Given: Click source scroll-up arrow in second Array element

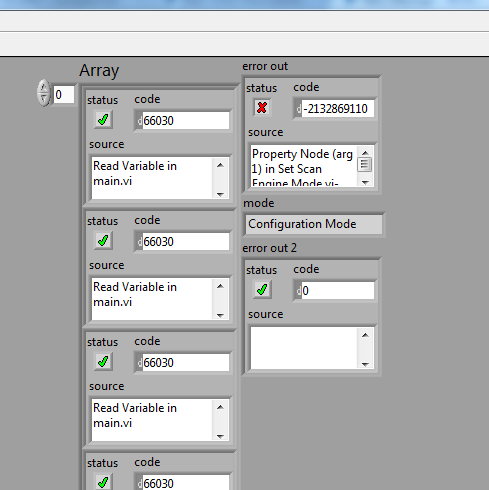Looking at the screenshot, I should tap(220, 286).
